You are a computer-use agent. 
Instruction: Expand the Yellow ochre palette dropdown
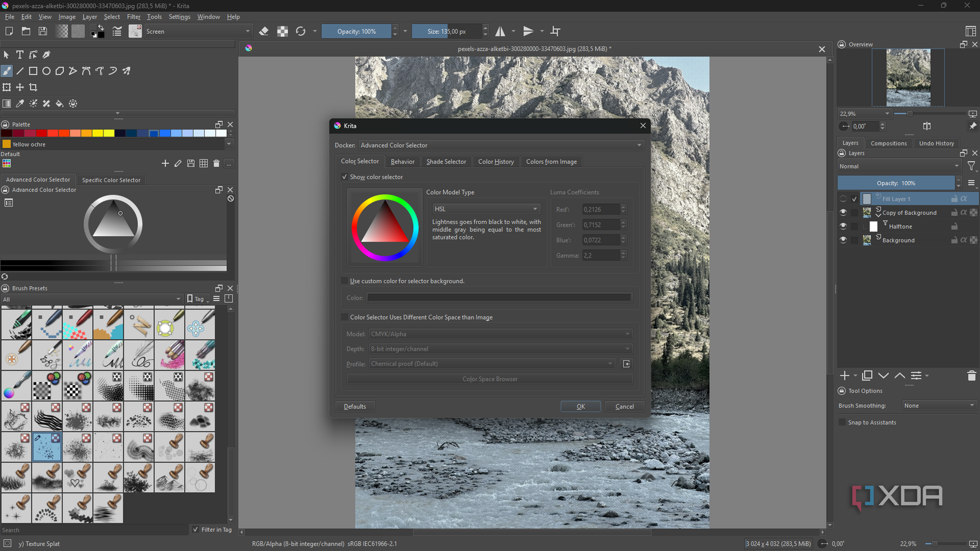(x=229, y=144)
